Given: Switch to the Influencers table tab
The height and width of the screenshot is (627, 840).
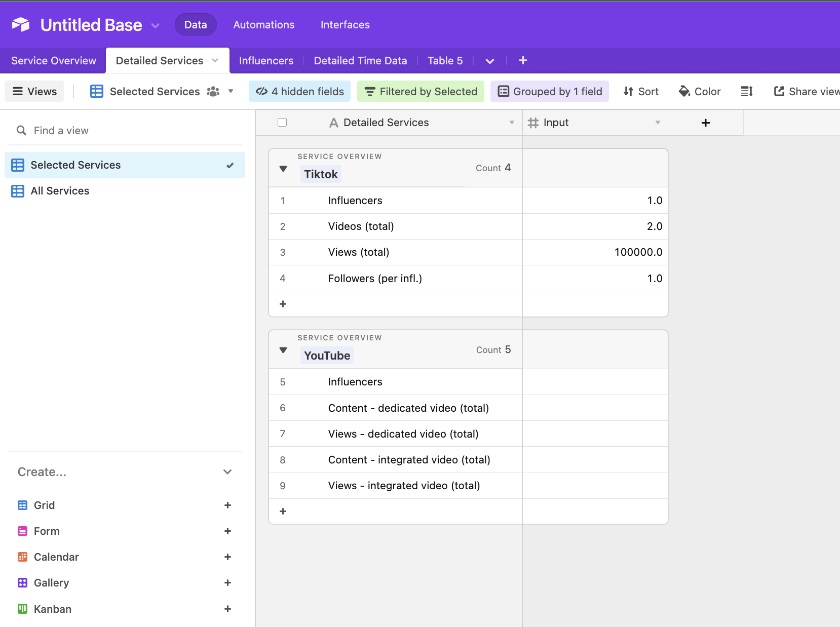Looking at the screenshot, I should [266, 61].
